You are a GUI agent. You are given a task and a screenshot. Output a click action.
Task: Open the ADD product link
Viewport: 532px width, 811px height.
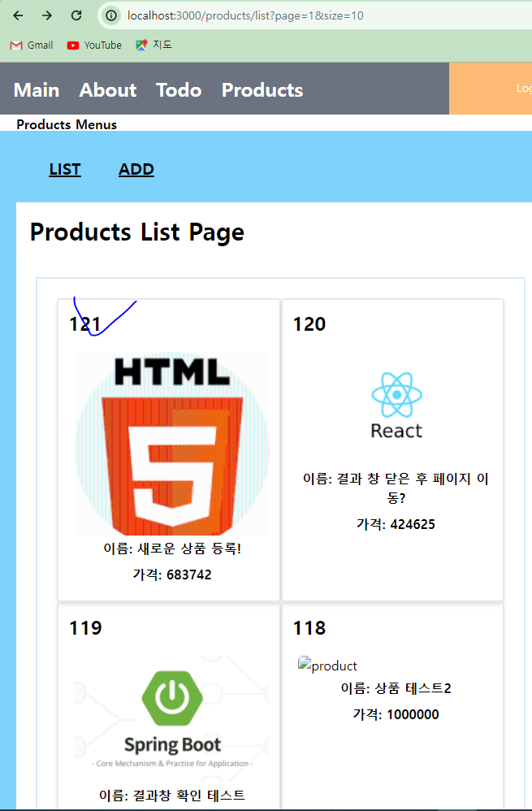point(136,169)
